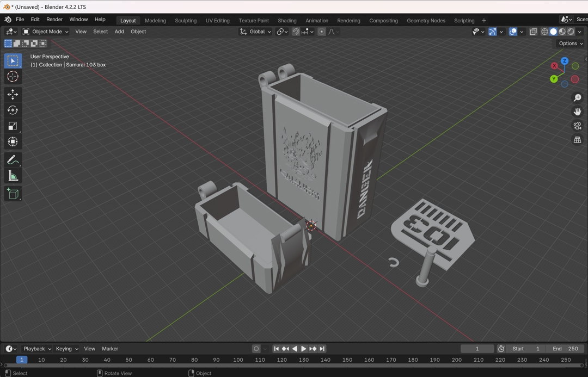Activate the Rotate tool
This screenshot has height=377, width=588.
coord(13,110)
